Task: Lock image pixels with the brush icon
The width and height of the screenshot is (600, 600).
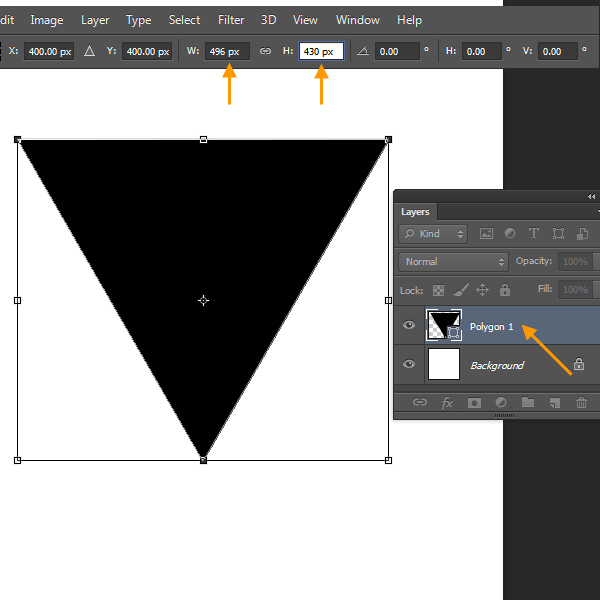Action: pos(460,290)
